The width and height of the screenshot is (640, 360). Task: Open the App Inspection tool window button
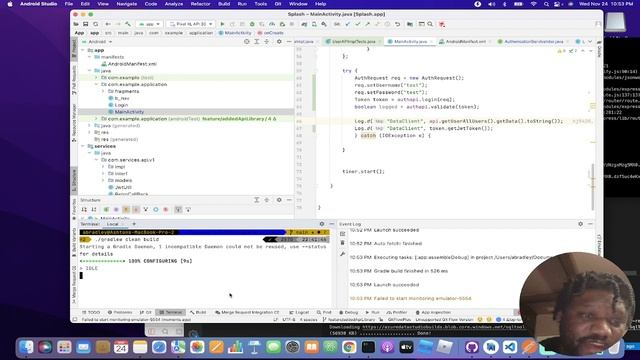pyautogui.click(x=433, y=312)
